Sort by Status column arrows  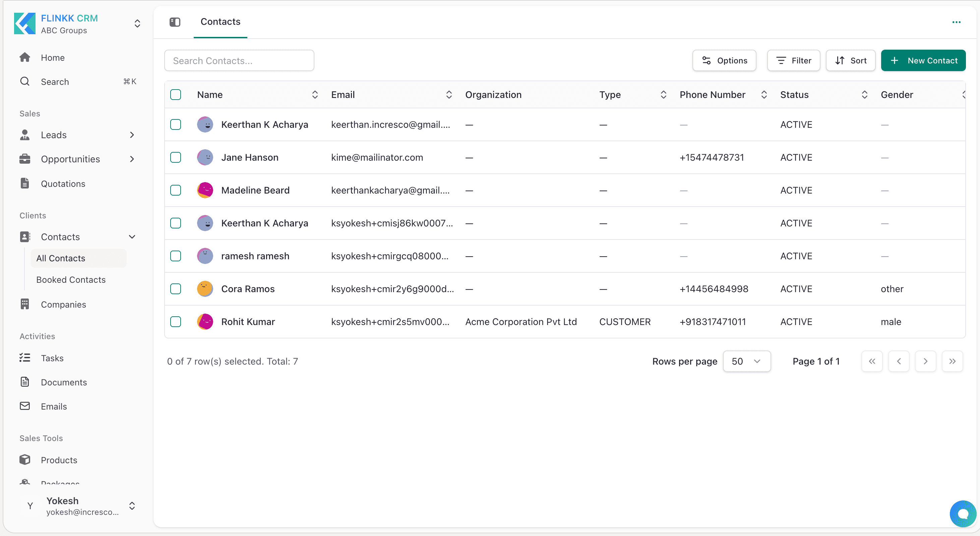click(864, 94)
